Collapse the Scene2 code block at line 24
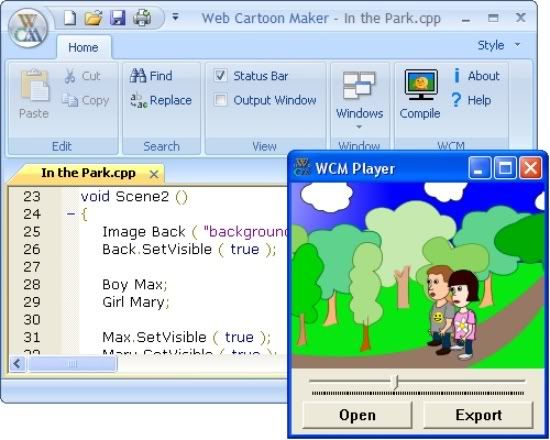The height and width of the screenshot is (440, 550). point(71,213)
